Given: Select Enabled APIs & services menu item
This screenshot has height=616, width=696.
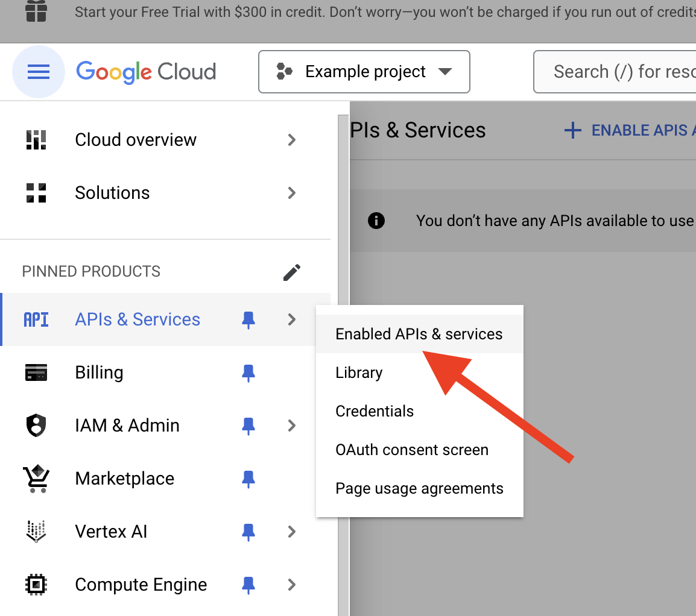Looking at the screenshot, I should tap(419, 335).
